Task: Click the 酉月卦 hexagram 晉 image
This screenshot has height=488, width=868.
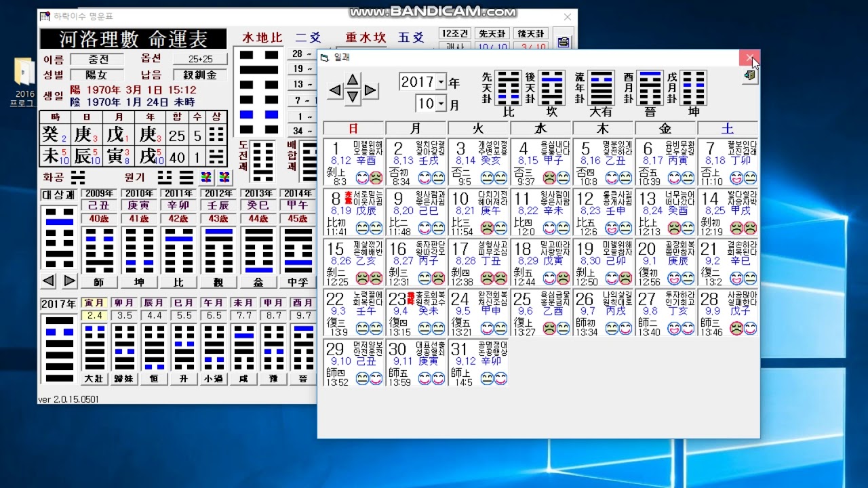Action: click(x=650, y=87)
